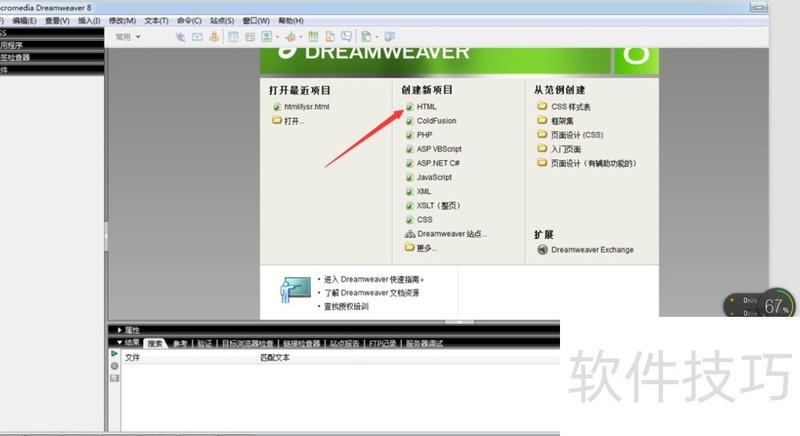Expand the 标签检查器 panel group

coord(52,57)
